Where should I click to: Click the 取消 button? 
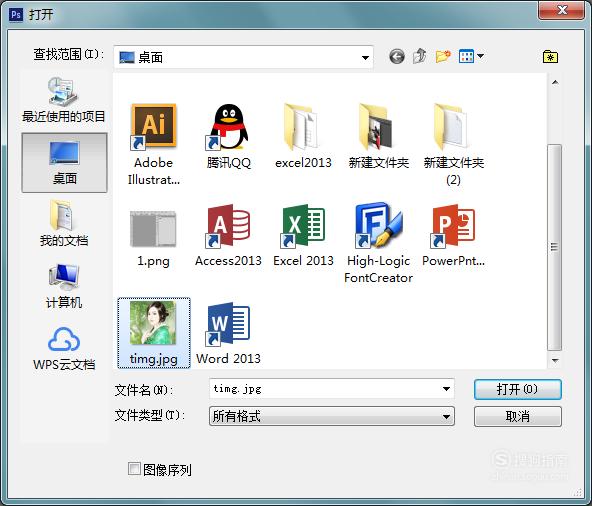point(517,417)
